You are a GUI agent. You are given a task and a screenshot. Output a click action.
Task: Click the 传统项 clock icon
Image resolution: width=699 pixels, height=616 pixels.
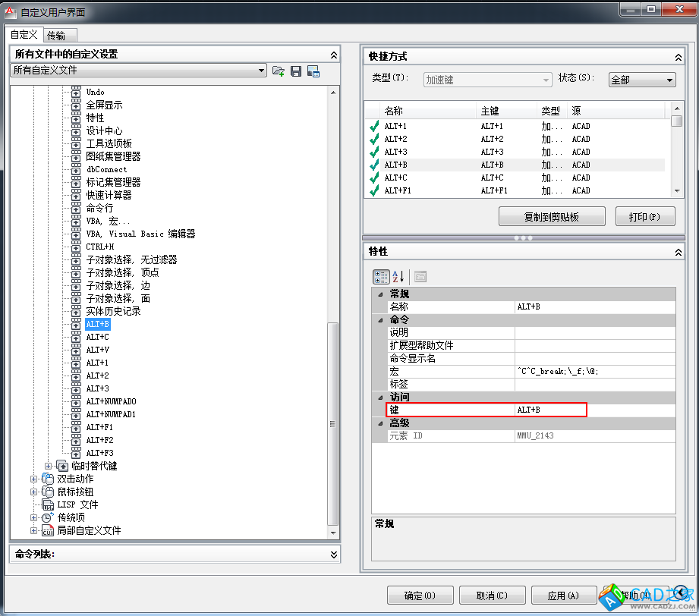pos(48,517)
